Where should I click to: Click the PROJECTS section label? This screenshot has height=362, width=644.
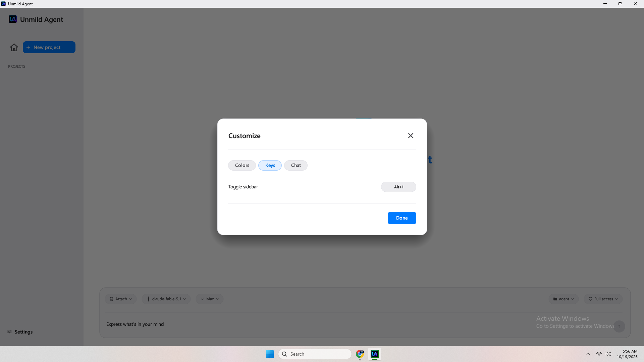(x=16, y=66)
